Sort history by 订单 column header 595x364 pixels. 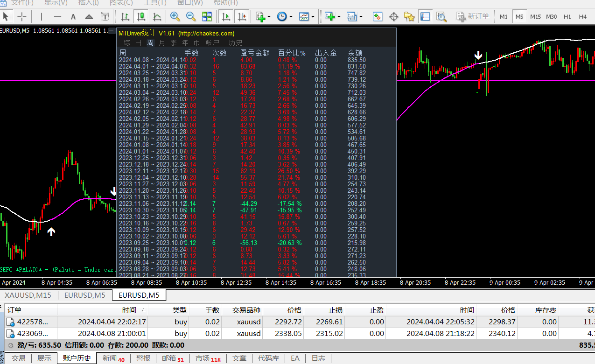tap(31, 310)
